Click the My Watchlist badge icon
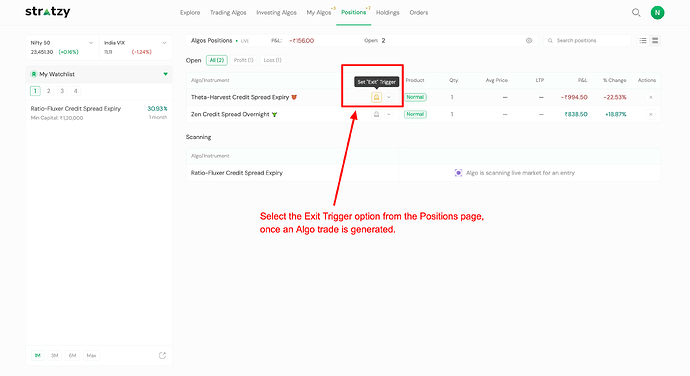 [33, 74]
